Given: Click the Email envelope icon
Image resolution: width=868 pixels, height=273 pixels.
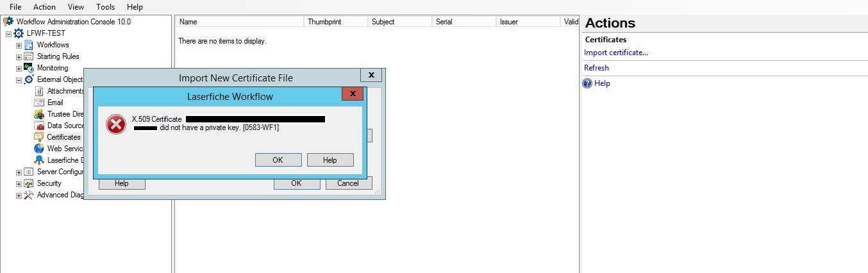Looking at the screenshot, I should [x=39, y=103].
